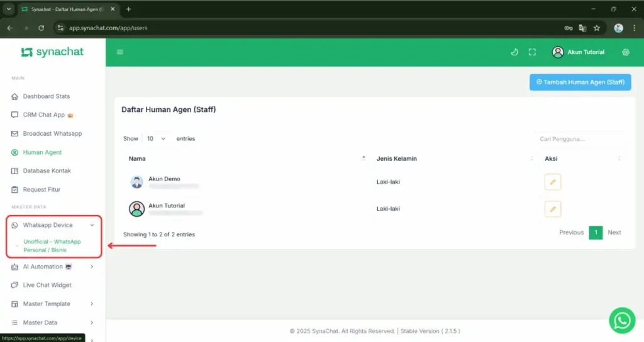The image size is (644, 342).
Task: Open CRM Chat App menu item
Action: (44, 115)
